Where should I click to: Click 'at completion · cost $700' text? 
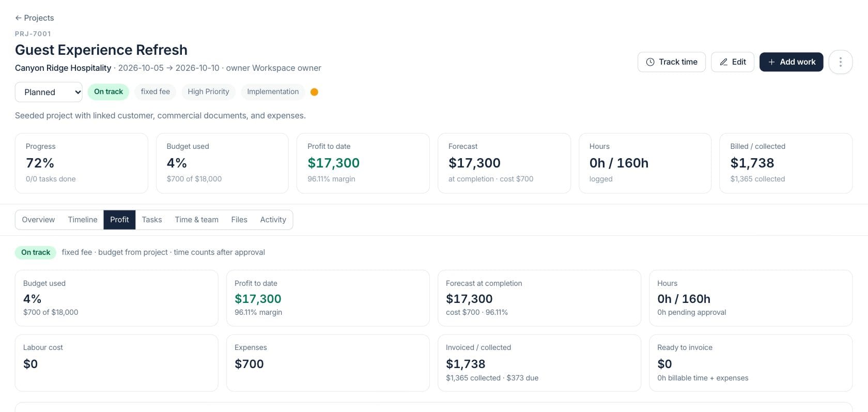point(491,179)
